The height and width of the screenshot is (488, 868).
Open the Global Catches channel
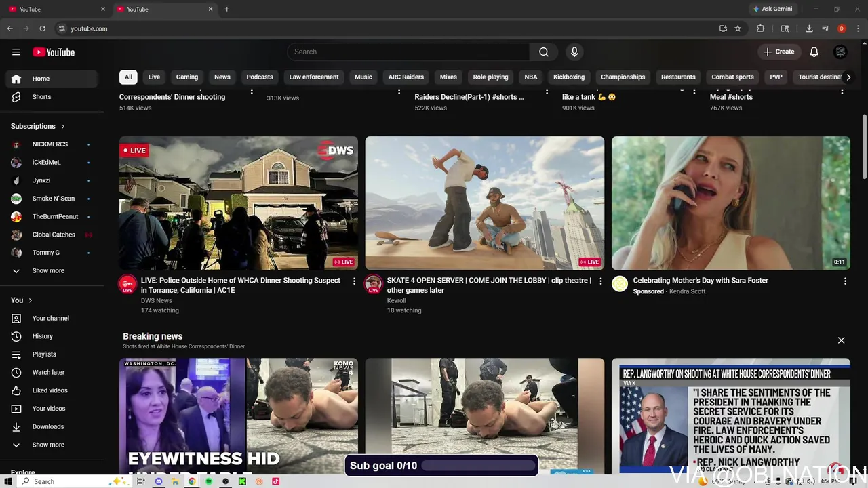click(53, 235)
